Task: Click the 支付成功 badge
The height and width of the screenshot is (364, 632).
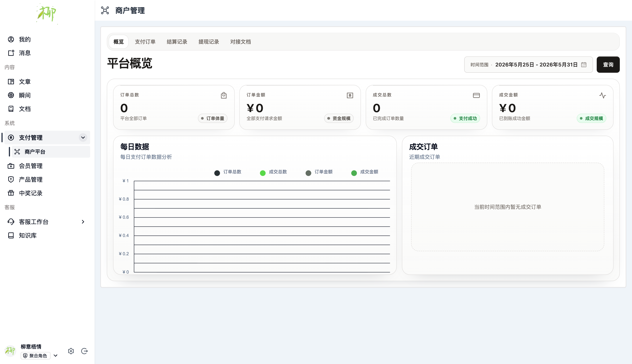Action: click(x=465, y=118)
